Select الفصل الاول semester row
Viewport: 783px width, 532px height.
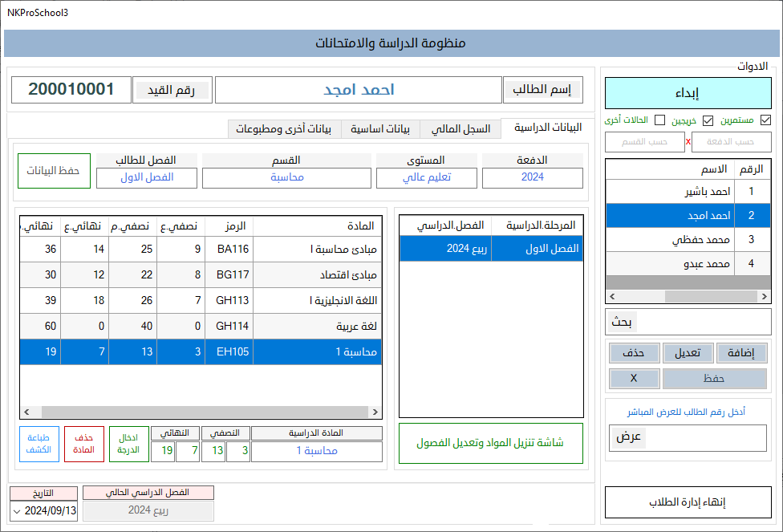[x=491, y=249]
